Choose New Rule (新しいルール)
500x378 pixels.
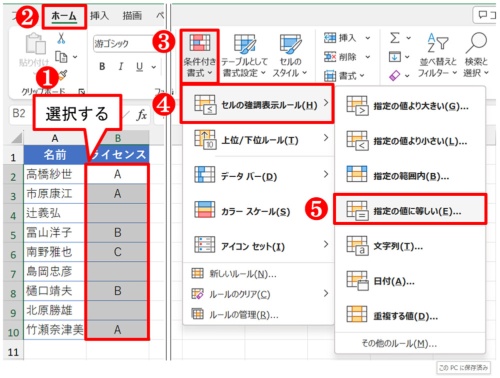click(259, 274)
